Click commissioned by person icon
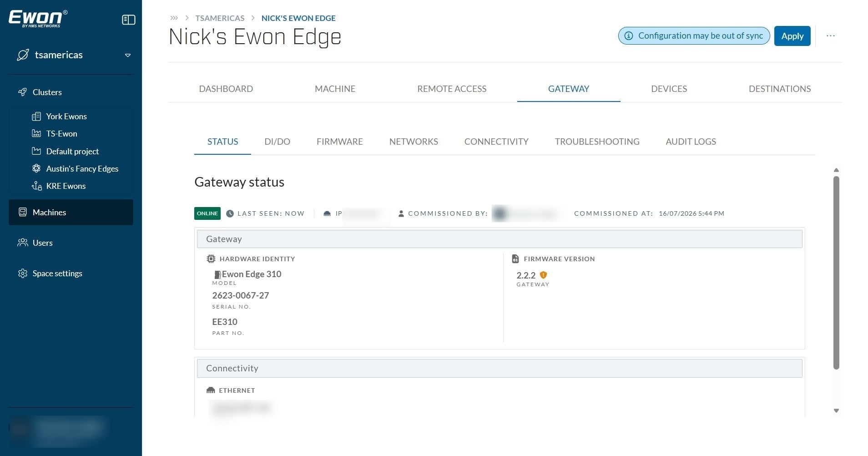868x456 pixels. 401,213
